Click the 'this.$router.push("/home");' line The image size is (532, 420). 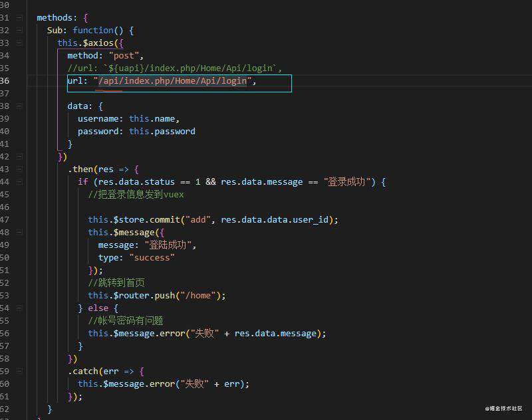pyautogui.click(x=157, y=296)
